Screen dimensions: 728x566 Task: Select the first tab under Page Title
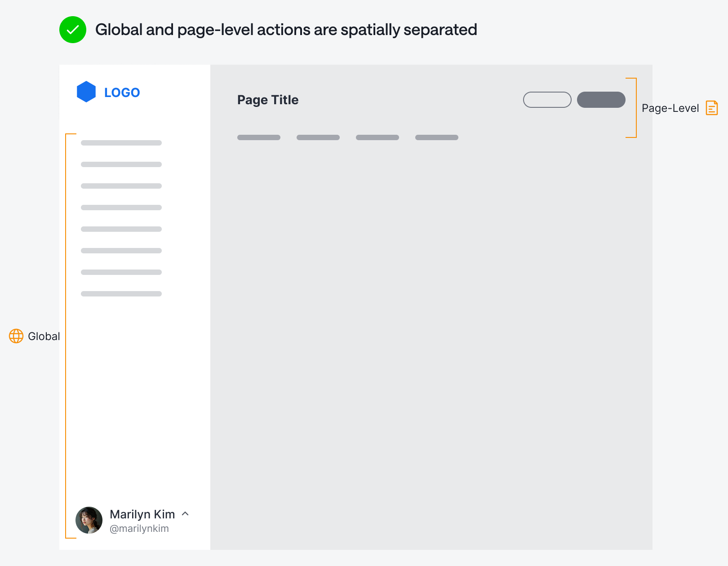[259, 137]
